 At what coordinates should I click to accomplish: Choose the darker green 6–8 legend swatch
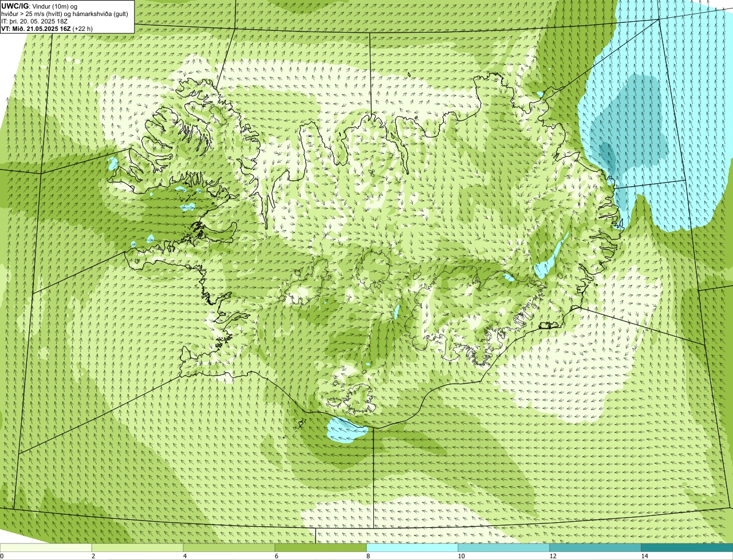coord(321,547)
